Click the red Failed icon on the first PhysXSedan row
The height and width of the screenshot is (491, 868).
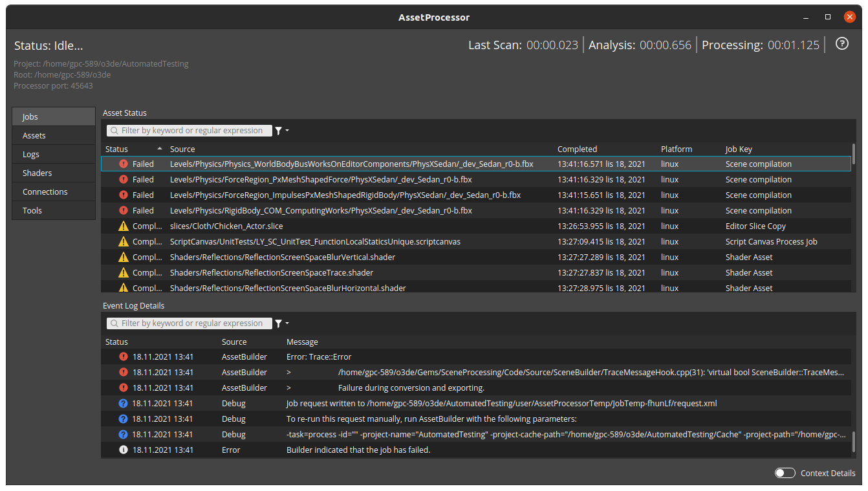click(122, 164)
